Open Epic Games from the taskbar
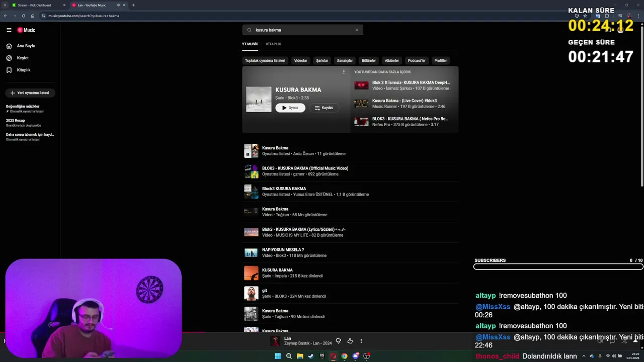 tap(322, 356)
